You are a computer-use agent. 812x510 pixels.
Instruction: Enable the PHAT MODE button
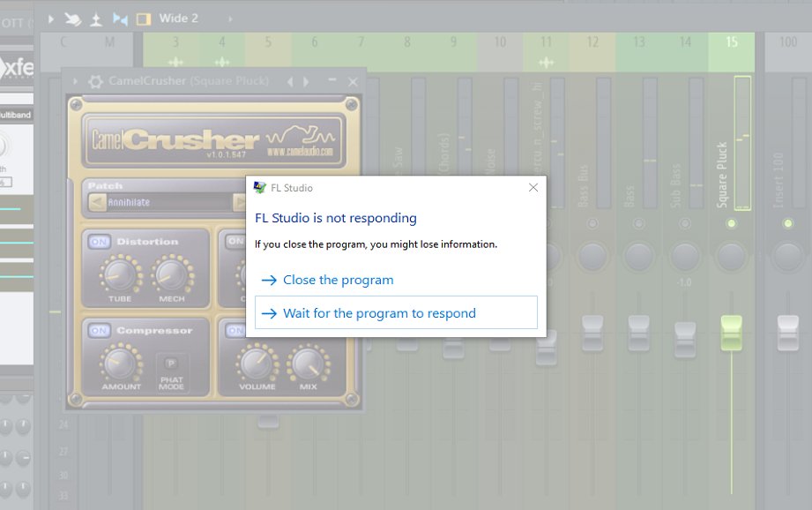point(171,364)
